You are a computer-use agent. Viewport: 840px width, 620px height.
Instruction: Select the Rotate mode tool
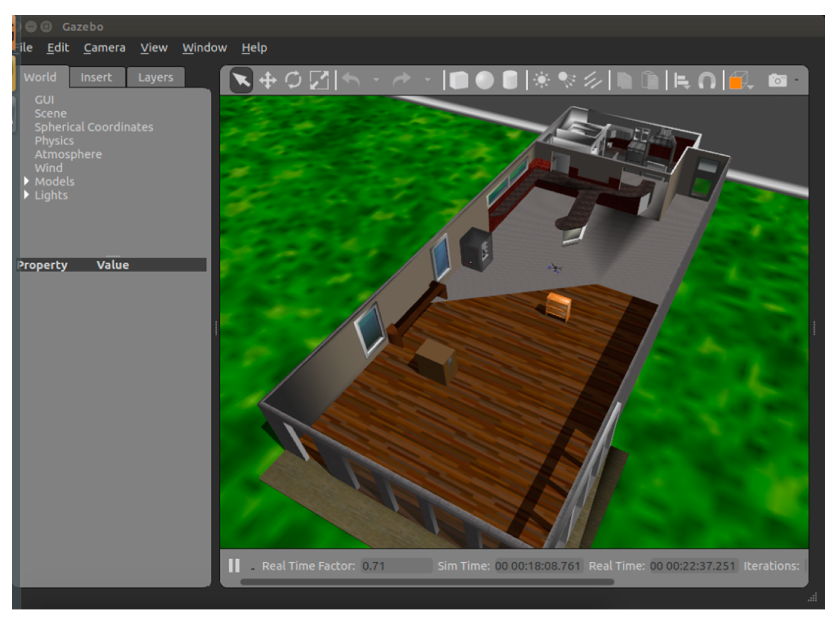(x=293, y=80)
